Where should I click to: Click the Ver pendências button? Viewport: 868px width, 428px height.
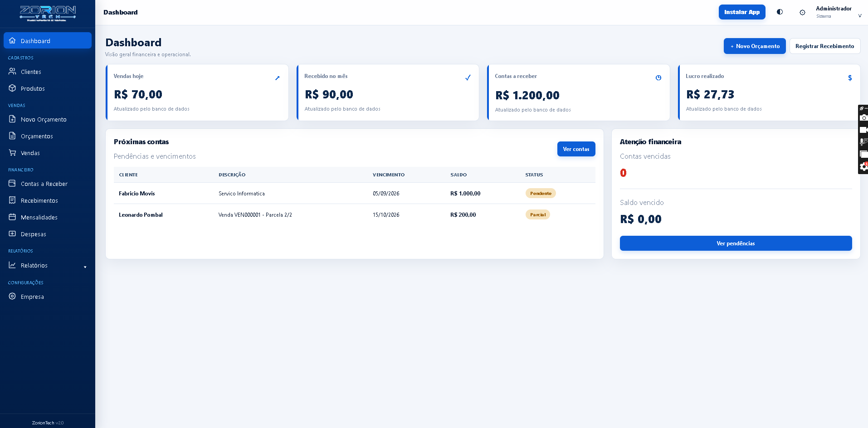coord(736,243)
